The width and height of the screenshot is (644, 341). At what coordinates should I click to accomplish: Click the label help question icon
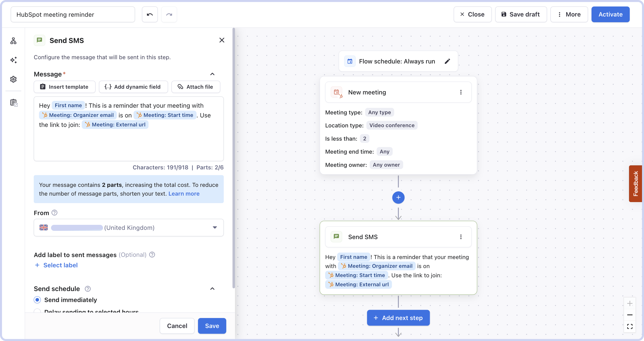[152, 255]
